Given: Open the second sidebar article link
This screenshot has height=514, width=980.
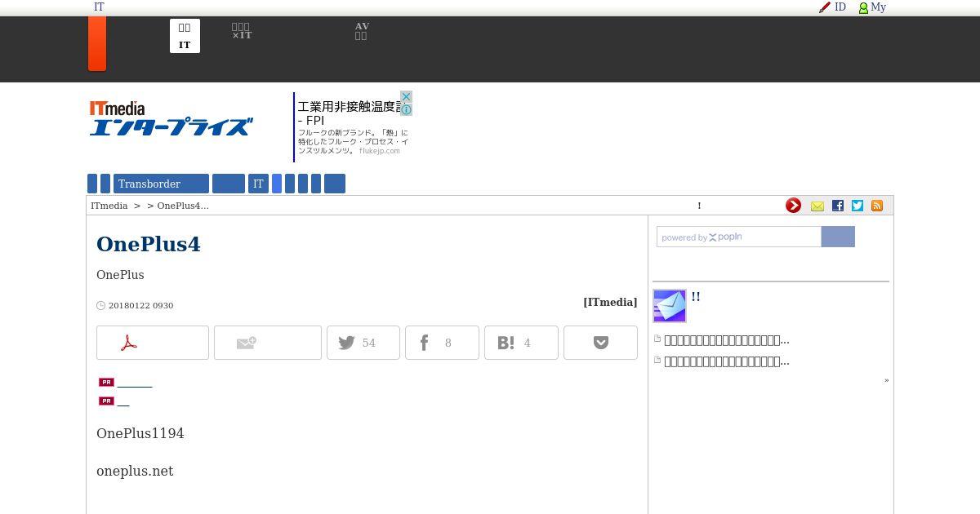Looking at the screenshot, I should point(727,361).
